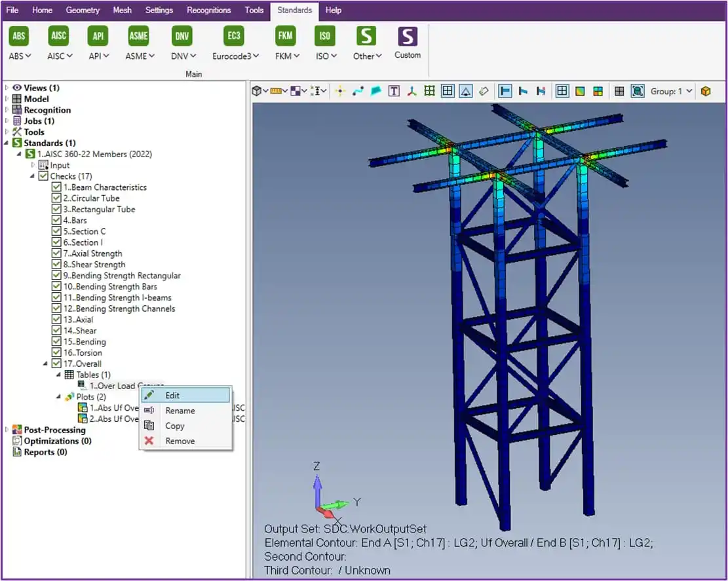Expand the Input node

[33, 165]
